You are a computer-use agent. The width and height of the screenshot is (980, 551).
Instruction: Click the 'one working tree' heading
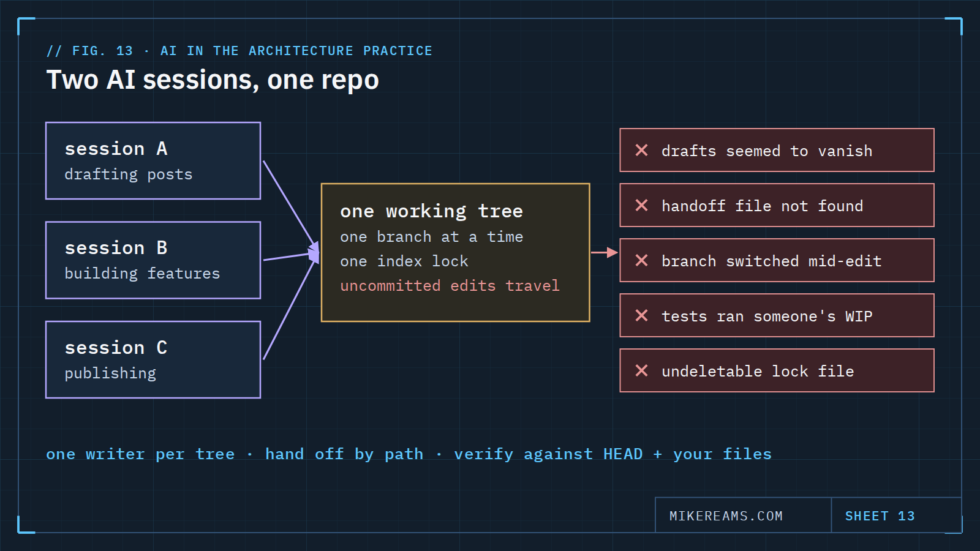432,211
